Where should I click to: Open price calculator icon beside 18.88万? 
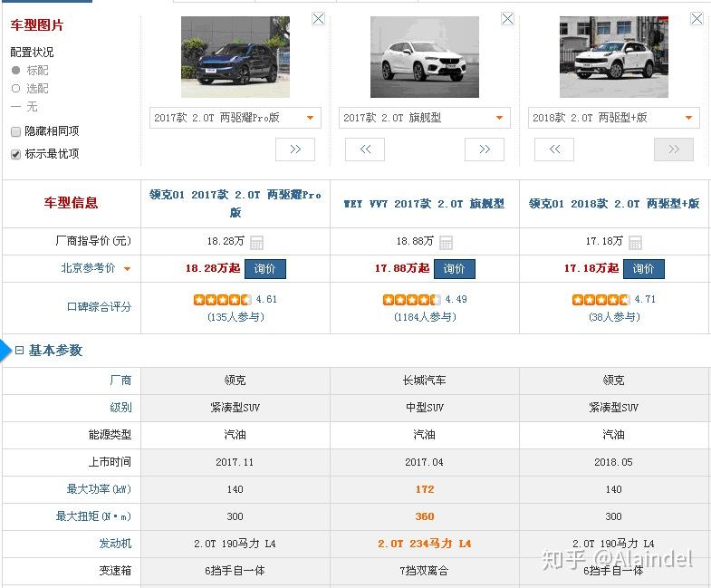446,243
